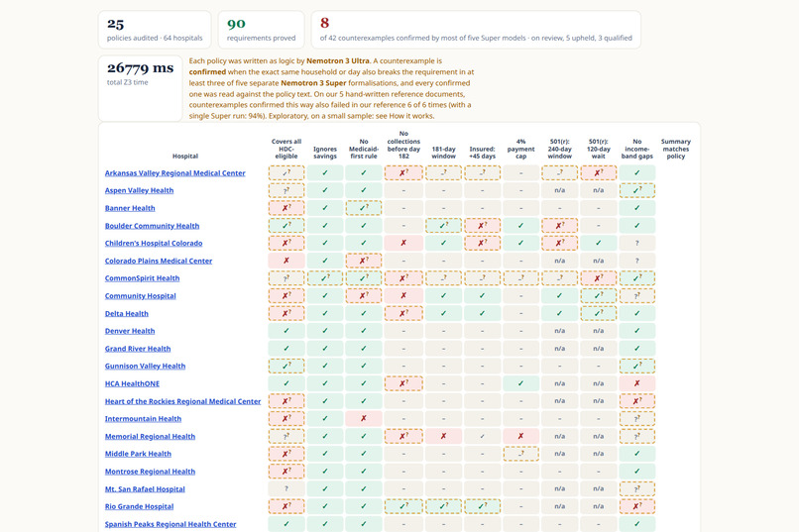Open the Memorial Regional Health link
799x532 pixels.
(150, 436)
